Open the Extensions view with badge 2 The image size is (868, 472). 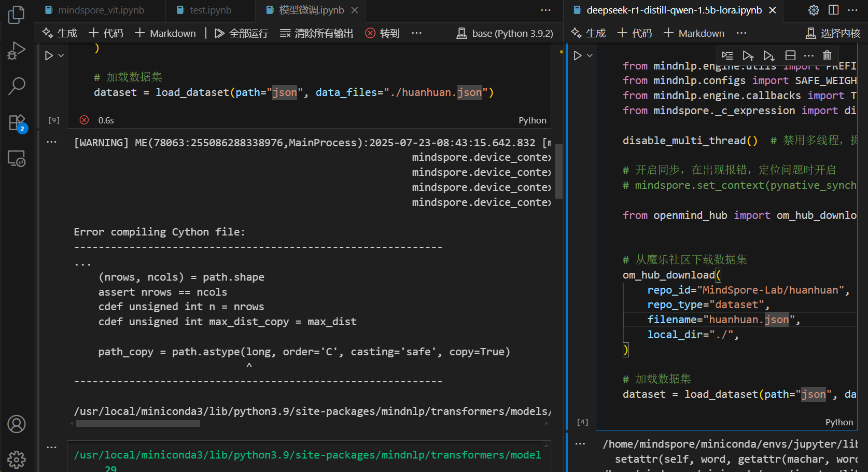click(17, 123)
